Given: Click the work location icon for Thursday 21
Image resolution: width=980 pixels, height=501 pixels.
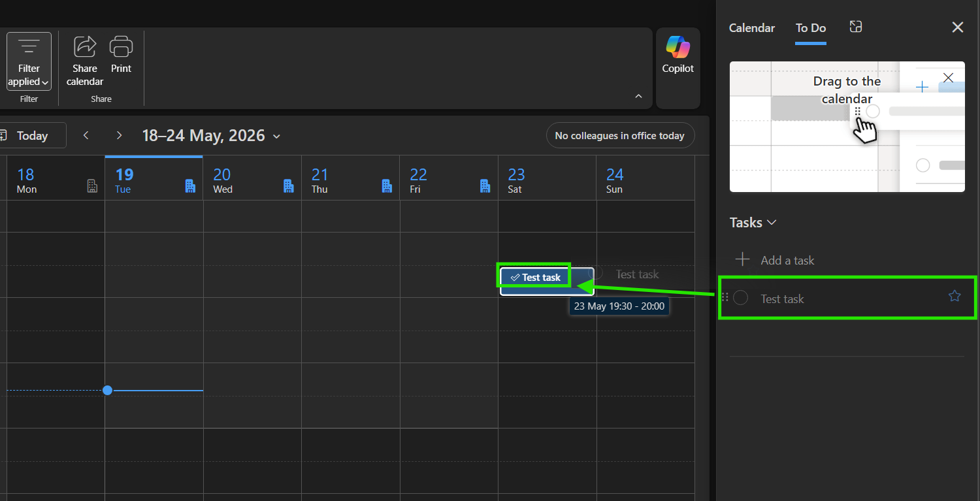Looking at the screenshot, I should coord(387,186).
